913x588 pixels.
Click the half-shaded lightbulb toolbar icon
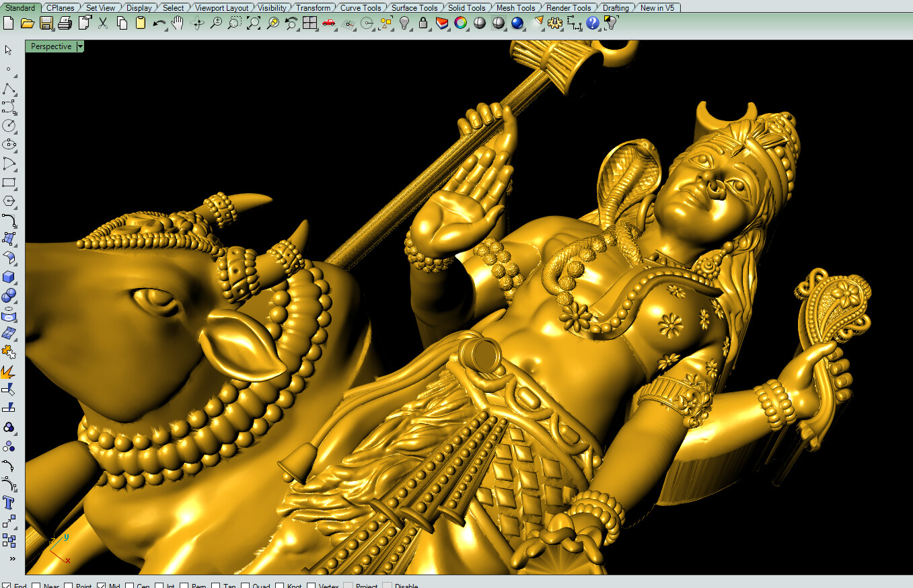[611, 24]
